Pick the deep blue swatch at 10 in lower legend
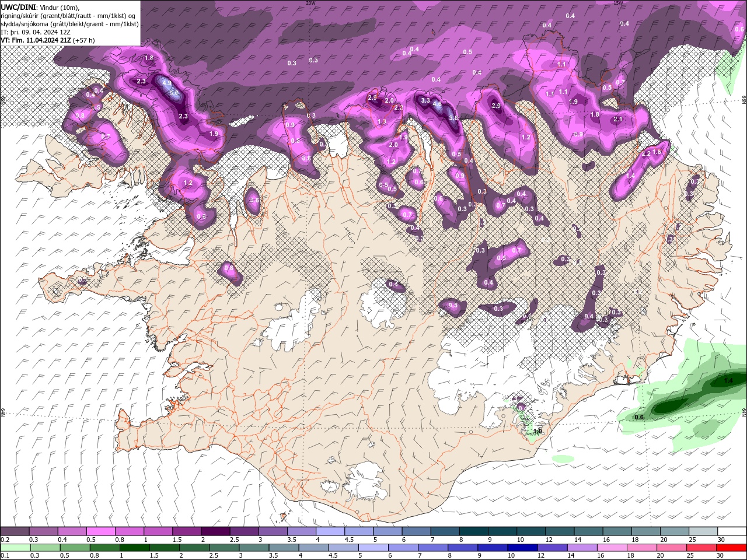This screenshot has height=560, width=747. (x=522, y=548)
